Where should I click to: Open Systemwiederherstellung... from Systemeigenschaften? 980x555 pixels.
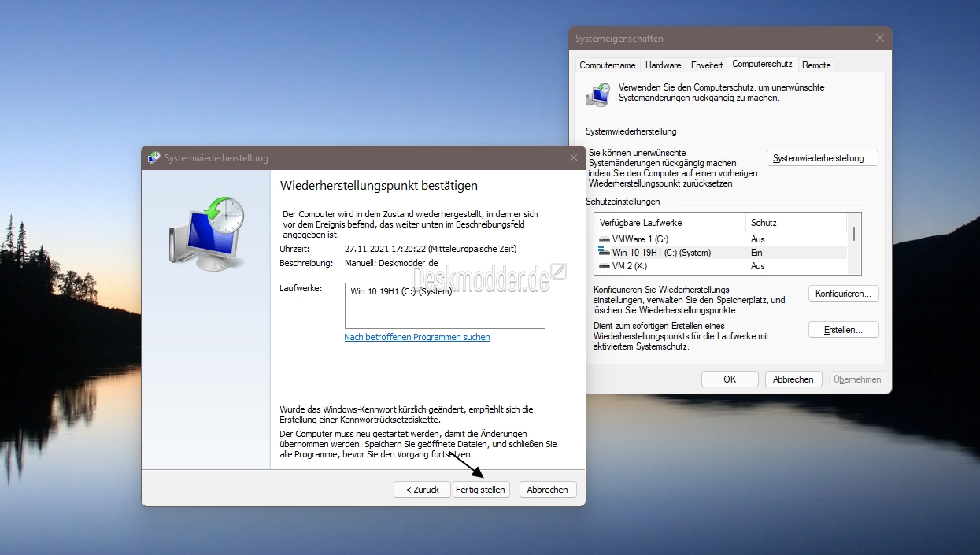(823, 158)
